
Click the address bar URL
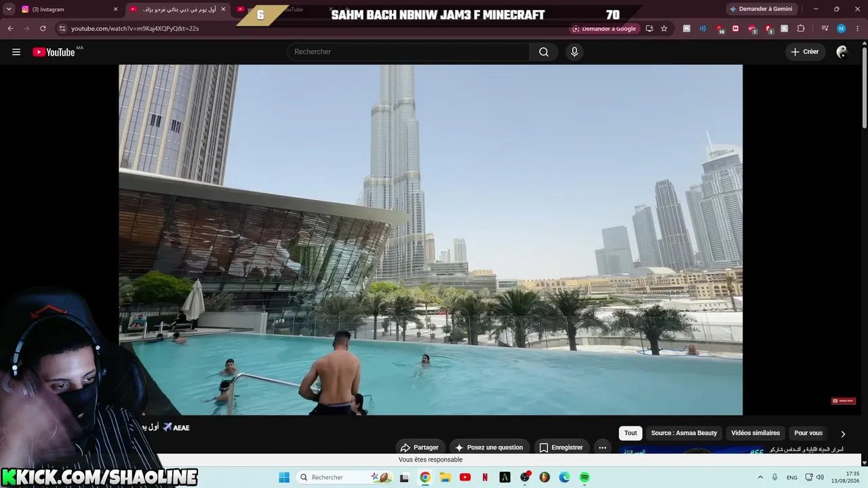click(135, 28)
